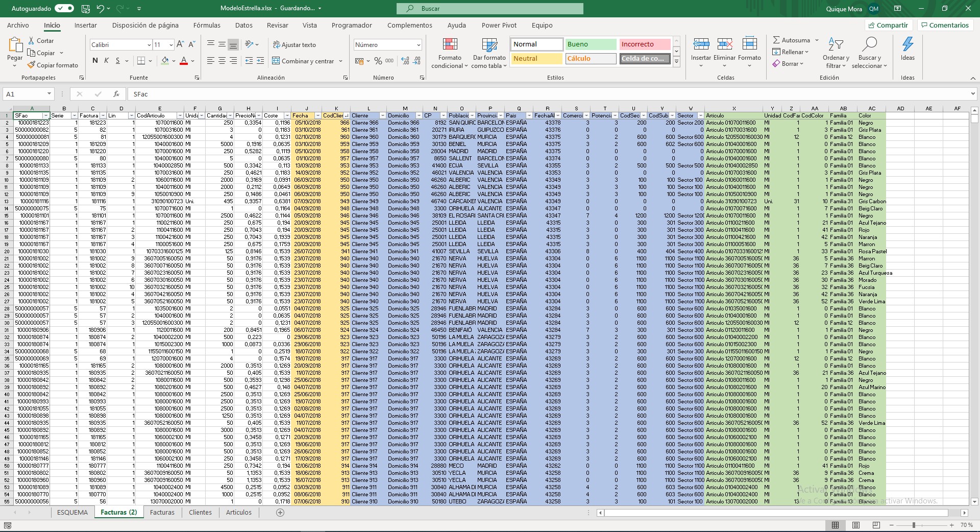Open Ordenar y filtrar tool

pos(836,53)
